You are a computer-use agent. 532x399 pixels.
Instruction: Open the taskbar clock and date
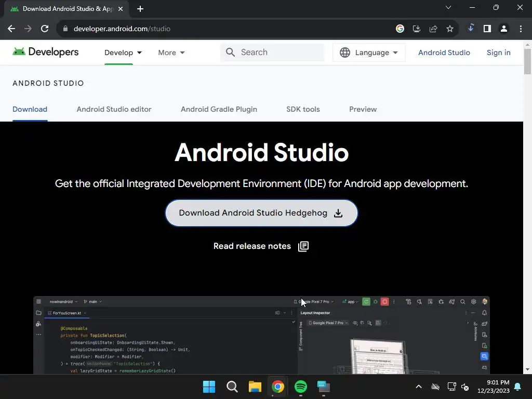494,387
